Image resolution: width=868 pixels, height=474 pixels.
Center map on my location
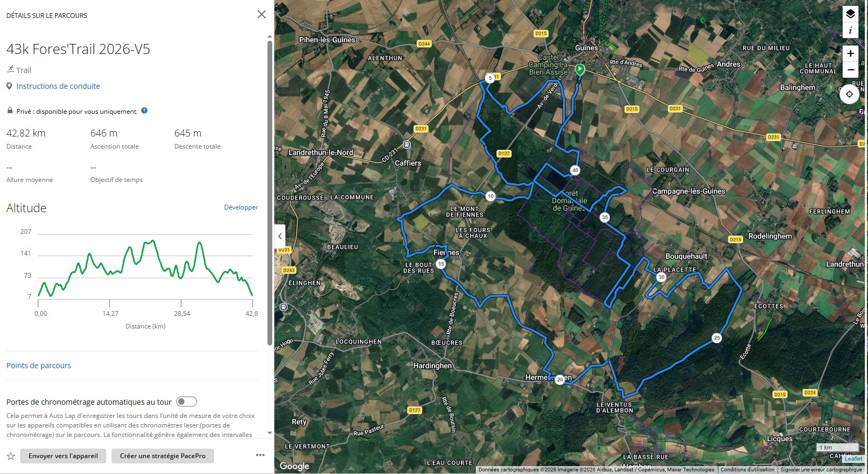(849, 94)
